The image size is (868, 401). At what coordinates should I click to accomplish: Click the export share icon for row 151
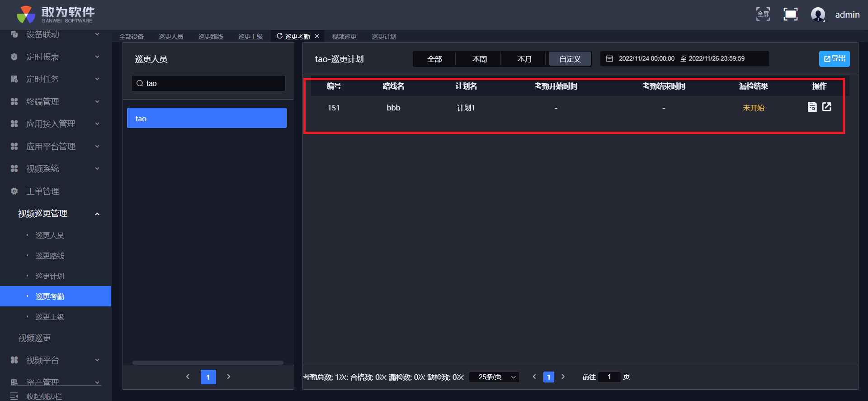point(827,107)
